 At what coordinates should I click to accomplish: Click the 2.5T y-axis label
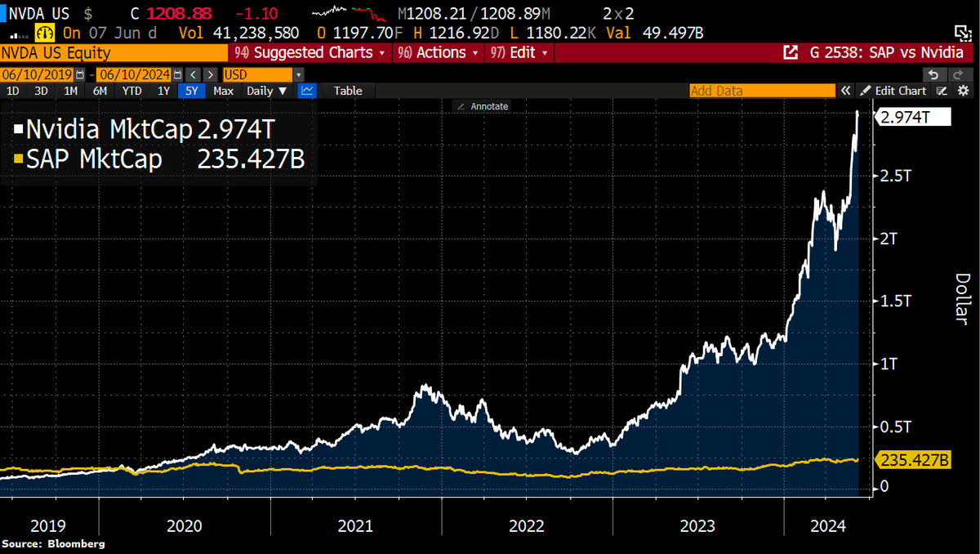click(894, 176)
